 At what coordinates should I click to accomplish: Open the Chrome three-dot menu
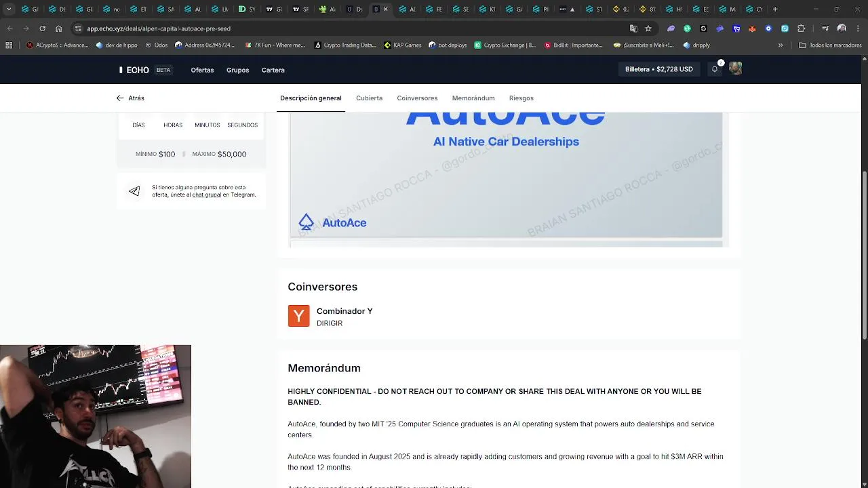pyautogui.click(x=858, y=28)
